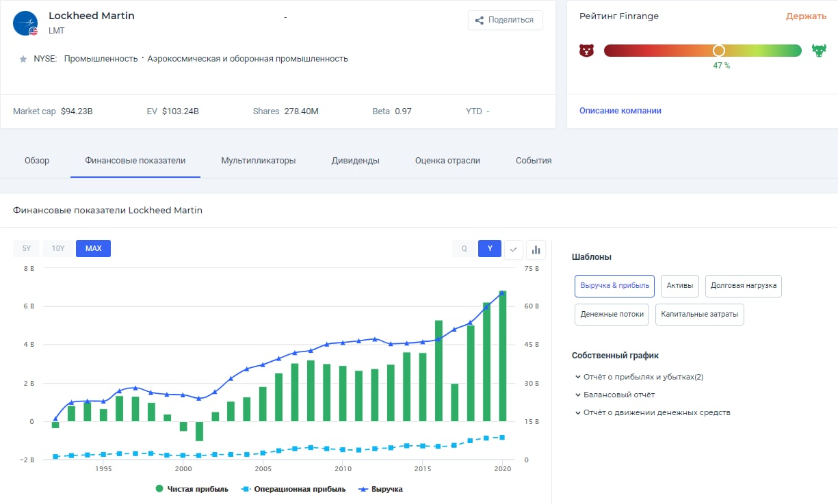The image size is (838, 504).
Task: Click the Lockheed Martin company logo
Action: [25, 23]
